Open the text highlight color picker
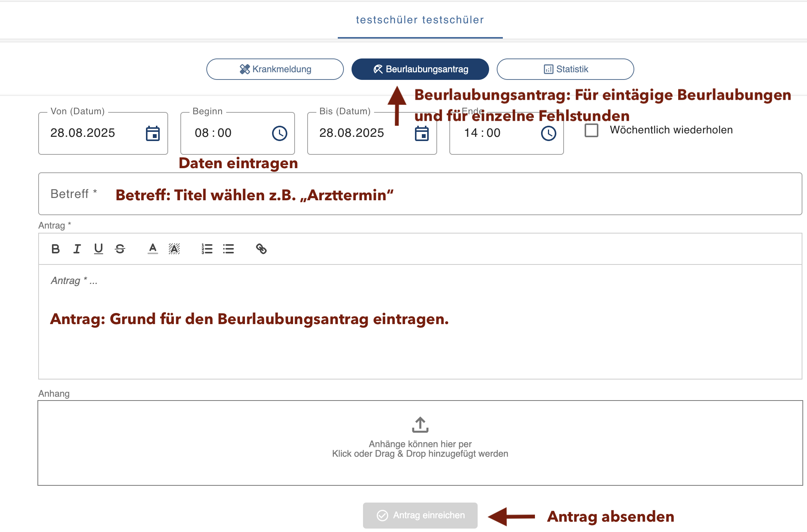The width and height of the screenshot is (807, 532). pyautogui.click(x=174, y=249)
